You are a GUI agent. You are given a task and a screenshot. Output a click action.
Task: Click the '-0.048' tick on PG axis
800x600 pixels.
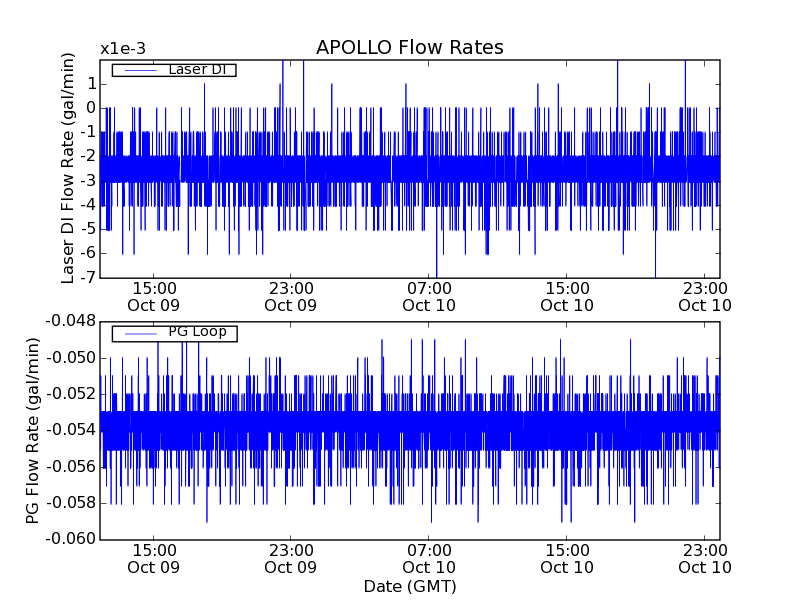point(70,321)
